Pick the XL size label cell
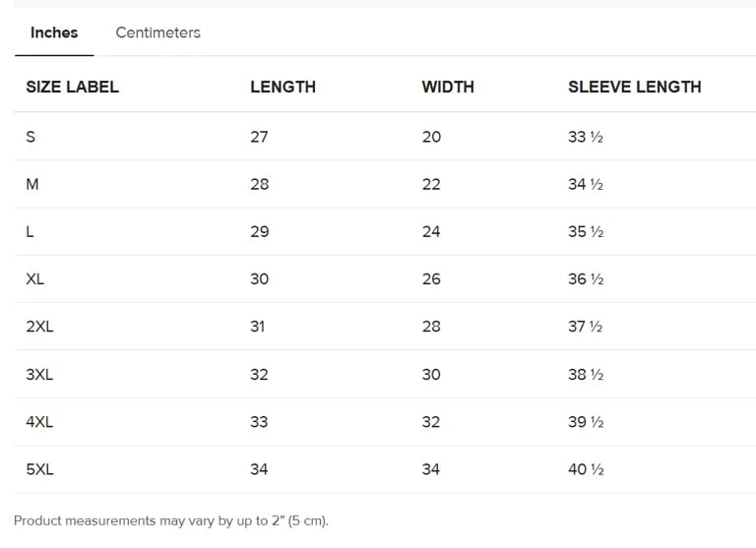 35,279
